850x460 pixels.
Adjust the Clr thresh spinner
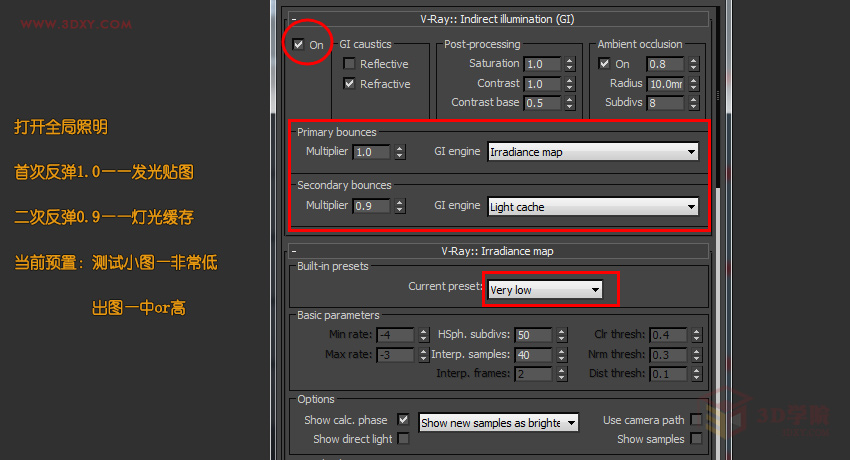697,335
